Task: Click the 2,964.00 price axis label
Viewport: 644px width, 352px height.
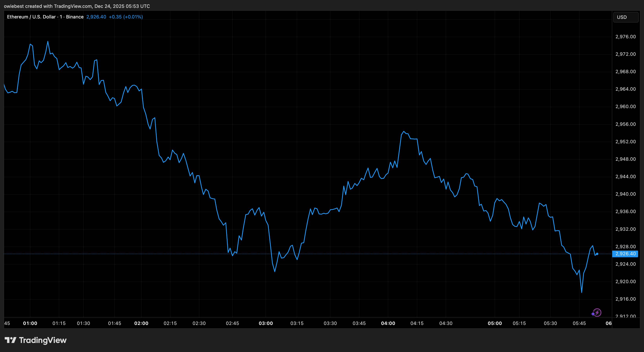Action: (626, 89)
